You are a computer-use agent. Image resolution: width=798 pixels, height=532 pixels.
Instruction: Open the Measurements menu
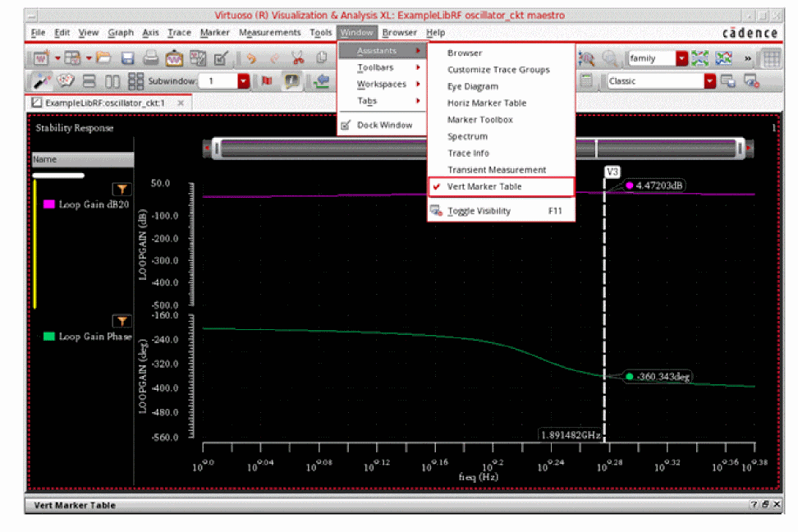269,32
